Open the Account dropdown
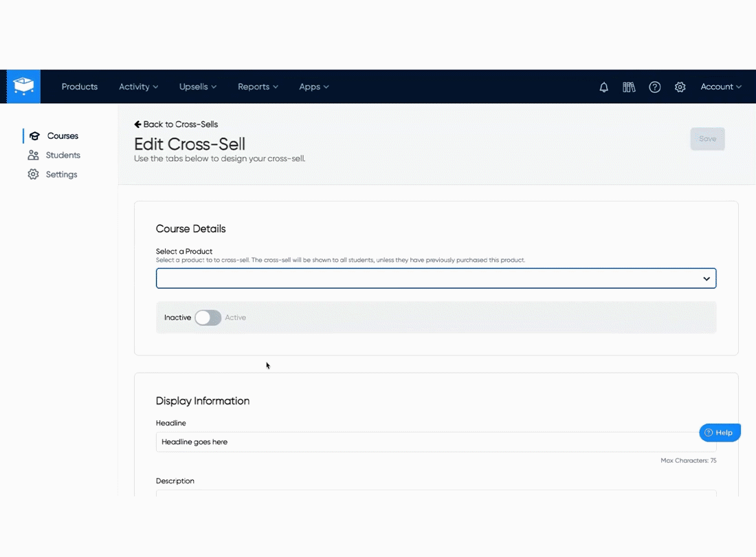This screenshot has height=557, width=756. coord(721,87)
